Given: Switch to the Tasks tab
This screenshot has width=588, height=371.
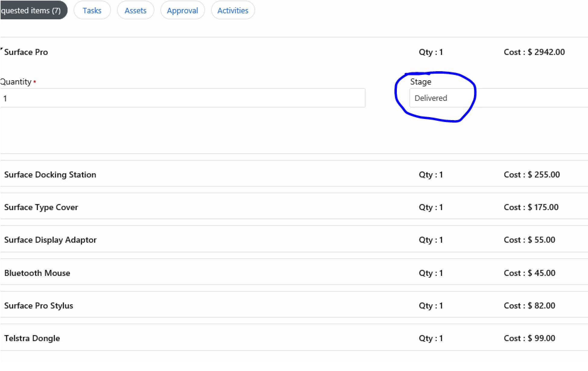Looking at the screenshot, I should pyautogui.click(x=92, y=10).
